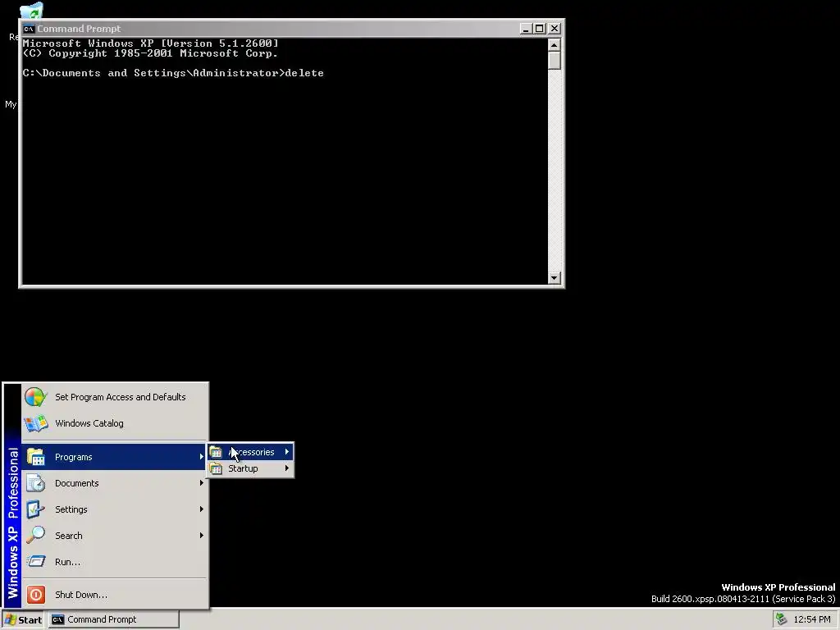Click the Startup folder icon
The height and width of the screenshot is (630, 840).
(216, 468)
